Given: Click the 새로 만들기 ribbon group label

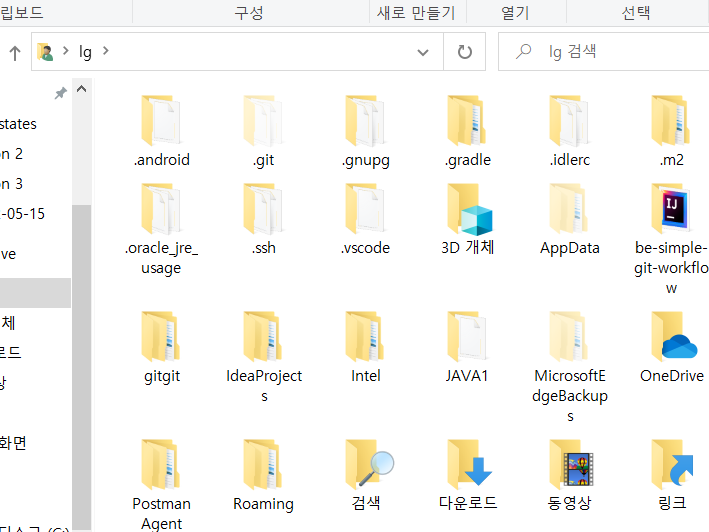Looking at the screenshot, I should click(416, 13).
